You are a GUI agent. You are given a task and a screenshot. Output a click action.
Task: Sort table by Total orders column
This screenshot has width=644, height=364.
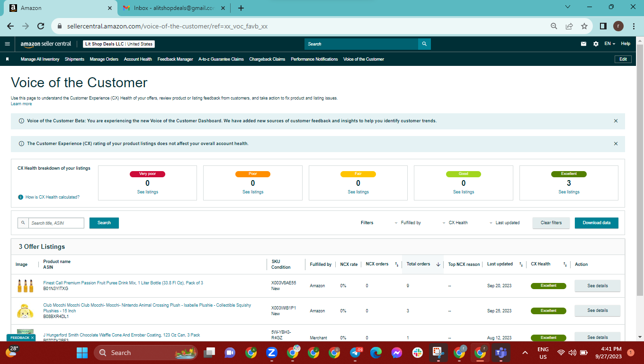438,264
